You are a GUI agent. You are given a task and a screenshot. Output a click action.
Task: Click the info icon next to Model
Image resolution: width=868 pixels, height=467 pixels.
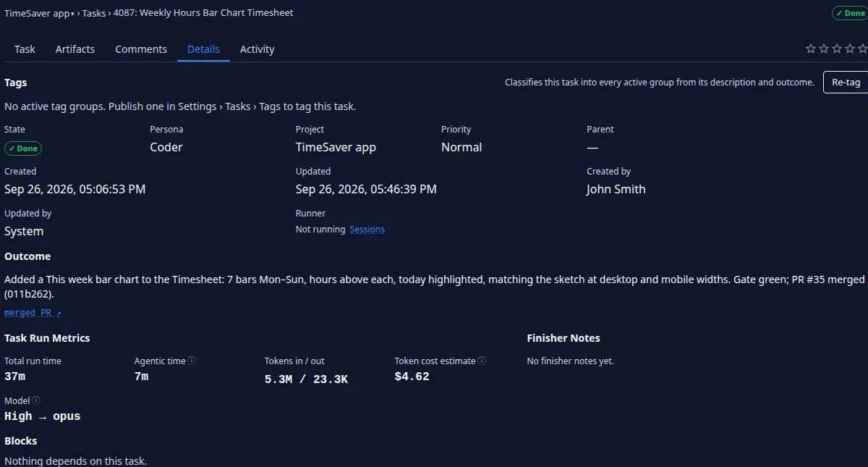tap(37, 400)
